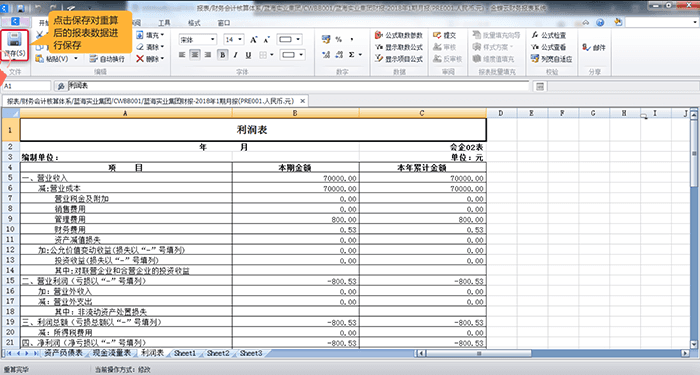Click the select-all corner of the grid

[x=10, y=113]
